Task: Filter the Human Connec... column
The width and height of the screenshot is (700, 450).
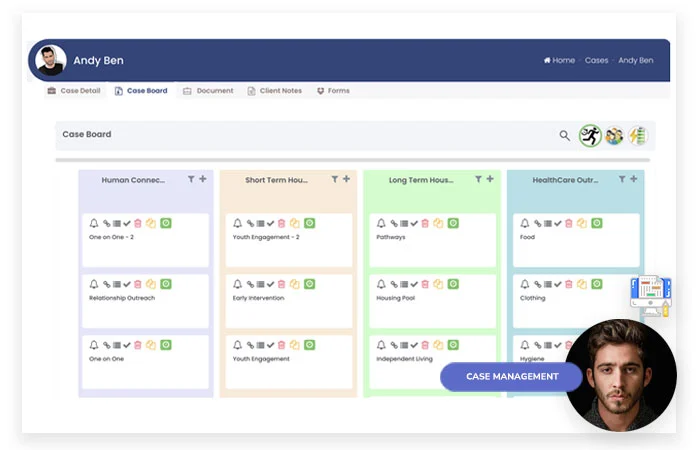Action: click(191, 179)
